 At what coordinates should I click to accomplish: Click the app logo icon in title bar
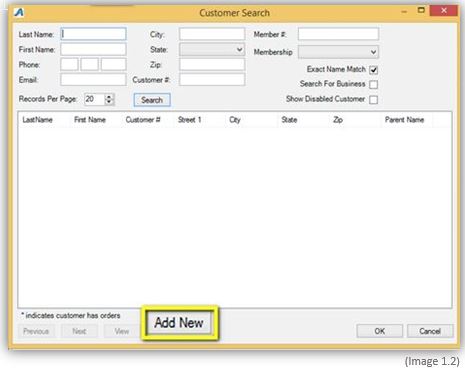tap(19, 12)
